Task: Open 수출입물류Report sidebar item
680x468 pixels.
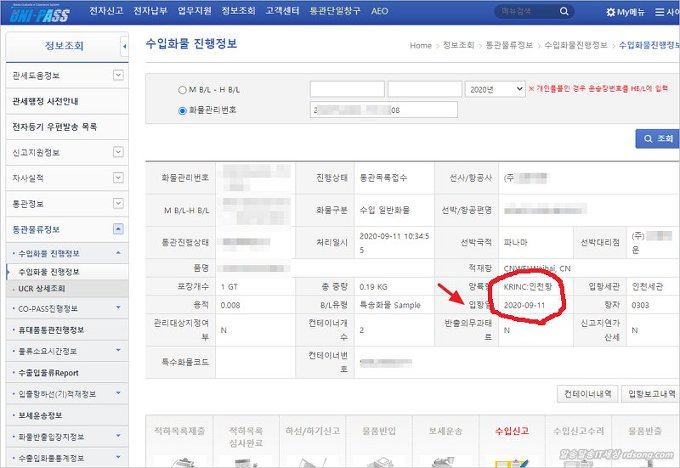Action: tap(67, 373)
